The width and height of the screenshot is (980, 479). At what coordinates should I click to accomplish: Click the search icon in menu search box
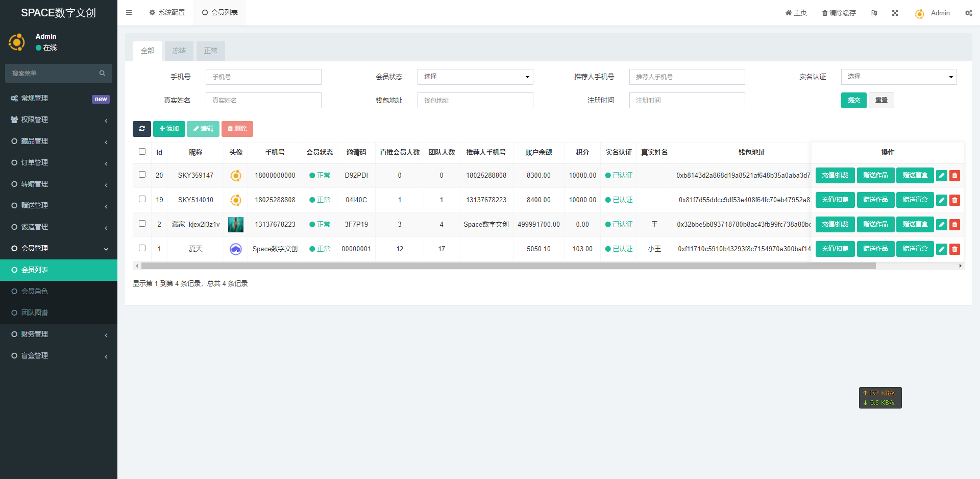point(102,74)
